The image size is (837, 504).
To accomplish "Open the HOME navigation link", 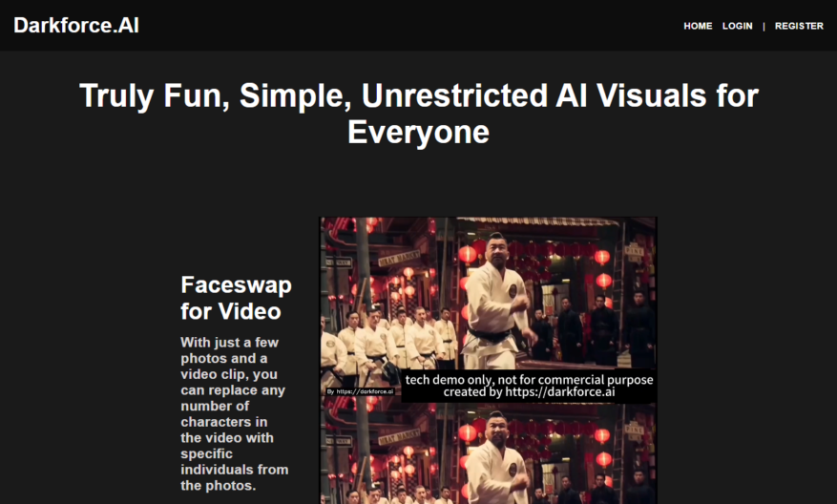I will [698, 26].
